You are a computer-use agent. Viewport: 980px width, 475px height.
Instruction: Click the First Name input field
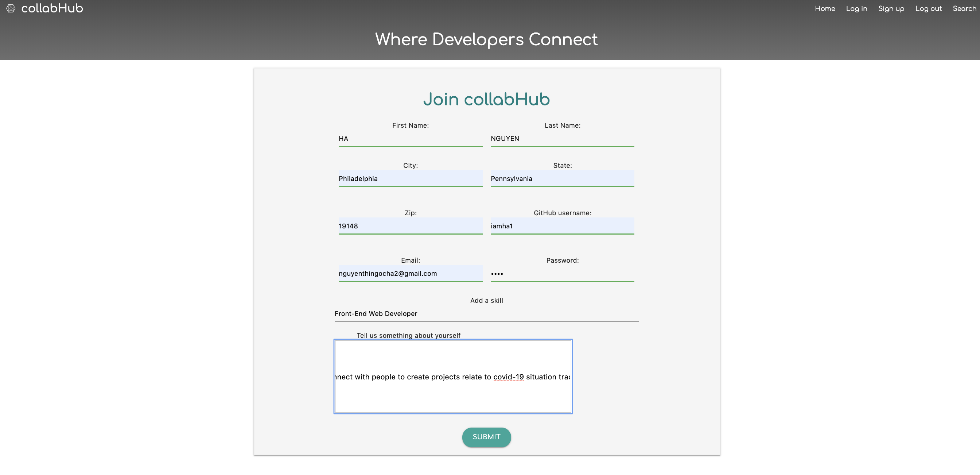[x=411, y=138]
